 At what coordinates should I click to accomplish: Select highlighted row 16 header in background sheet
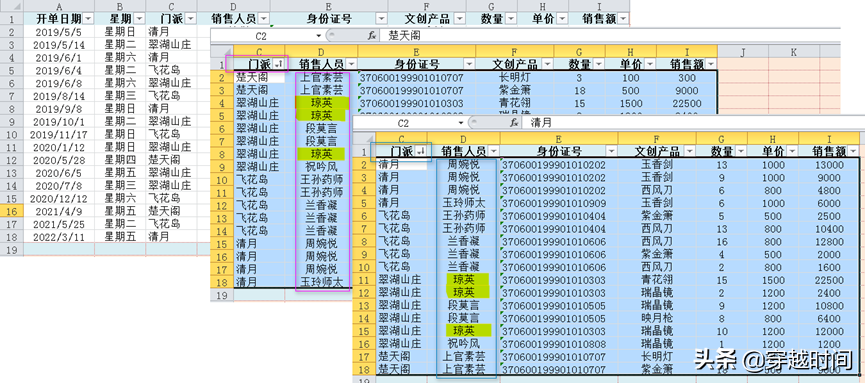click(12, 211)
